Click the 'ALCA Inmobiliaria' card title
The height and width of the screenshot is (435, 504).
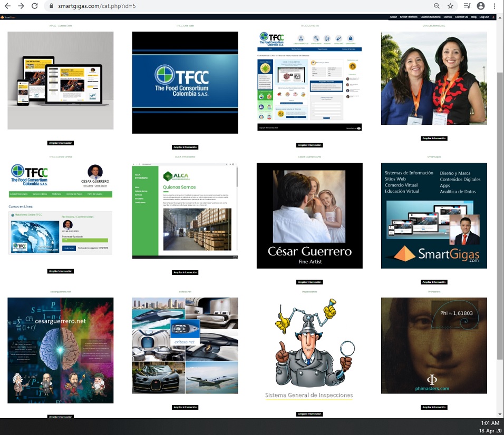pyautogui.click(x=185, y=157)
